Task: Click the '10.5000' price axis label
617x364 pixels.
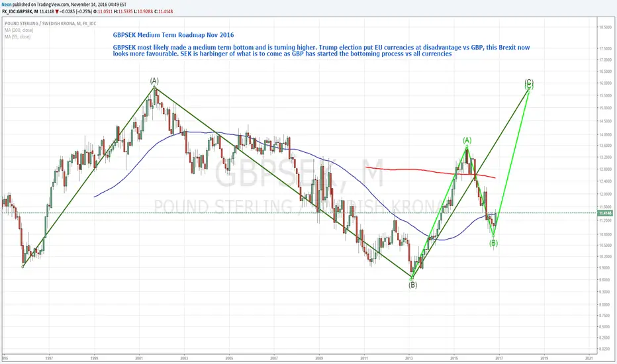Action: pyautogui.click(x=605, y=245)
